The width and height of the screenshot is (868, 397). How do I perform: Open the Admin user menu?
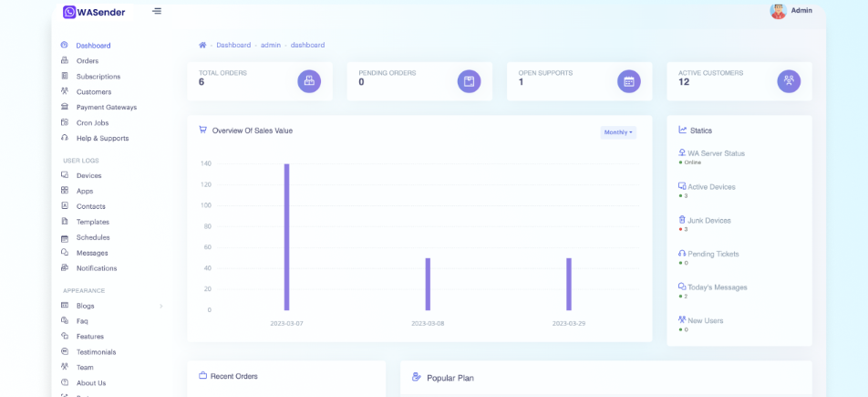(801, 11)
